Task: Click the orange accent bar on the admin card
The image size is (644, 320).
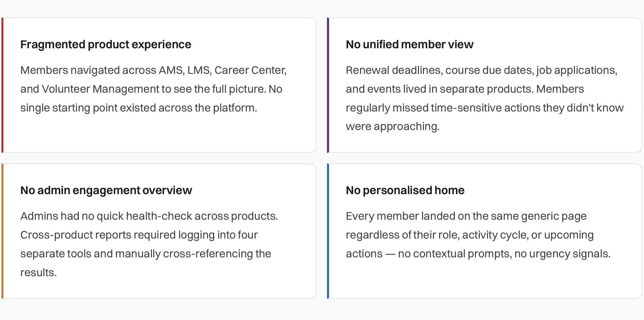Action: (x=2, y=231)
